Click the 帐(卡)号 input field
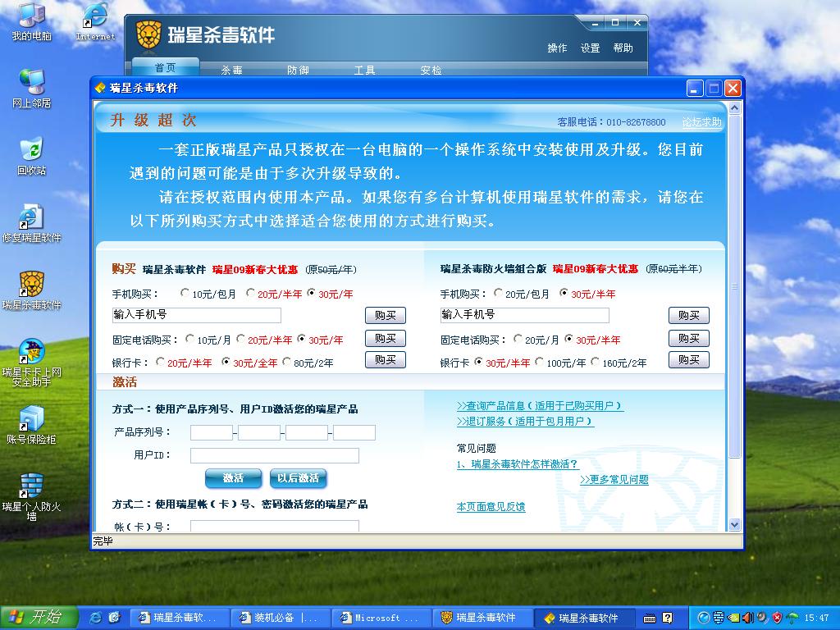This screenshot has height=630, width=840. pyautogui.click(x=275, y=526)
